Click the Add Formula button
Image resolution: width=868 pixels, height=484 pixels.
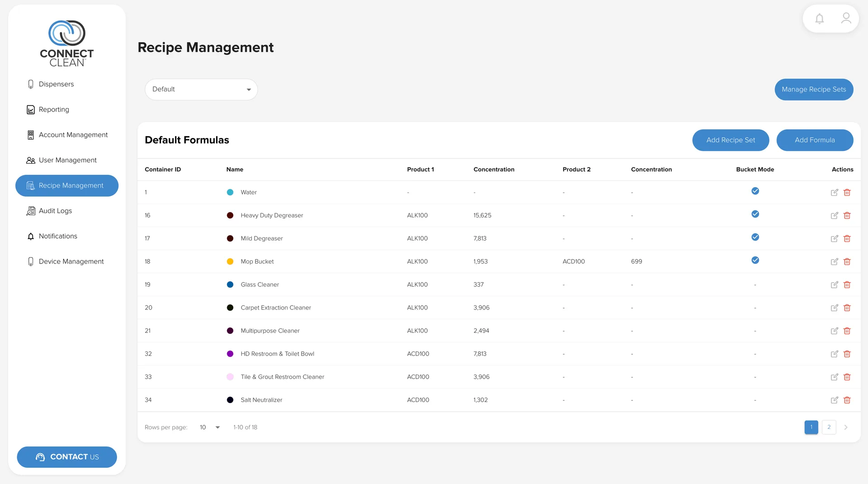tap(815, 140)
